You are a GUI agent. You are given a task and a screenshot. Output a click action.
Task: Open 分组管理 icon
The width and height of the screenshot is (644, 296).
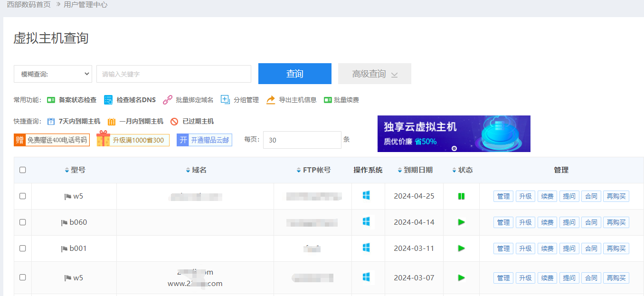pyautogui.click(x=225, y=100)
